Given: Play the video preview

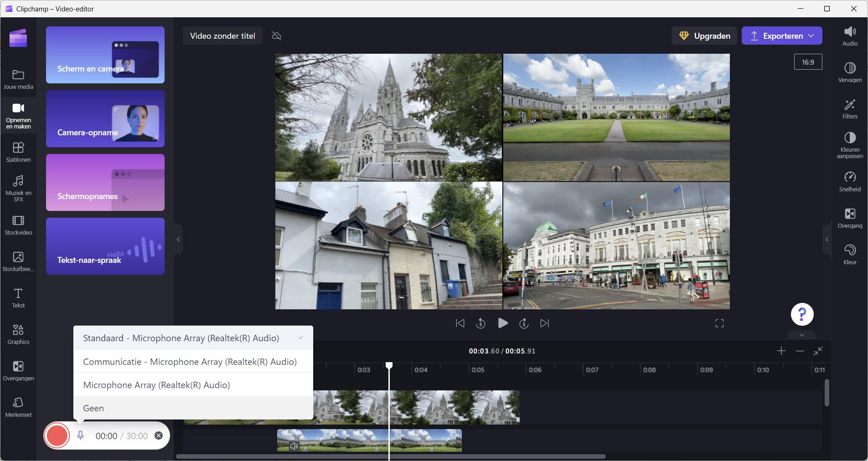Looking at the screenshot, I should click(x=502, y=323).
